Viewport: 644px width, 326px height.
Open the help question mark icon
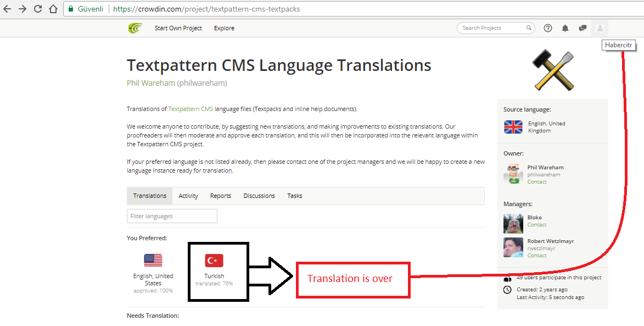pos(548,28)
